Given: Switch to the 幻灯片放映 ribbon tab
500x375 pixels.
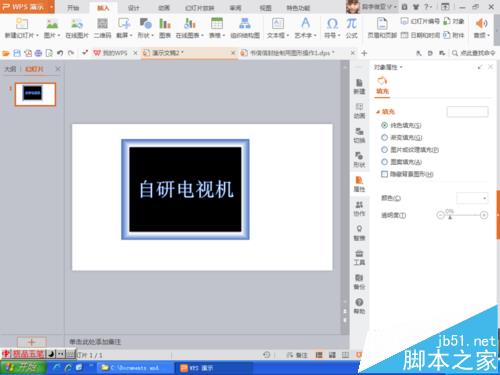Looking at the screenshot, I should [199, 8].
